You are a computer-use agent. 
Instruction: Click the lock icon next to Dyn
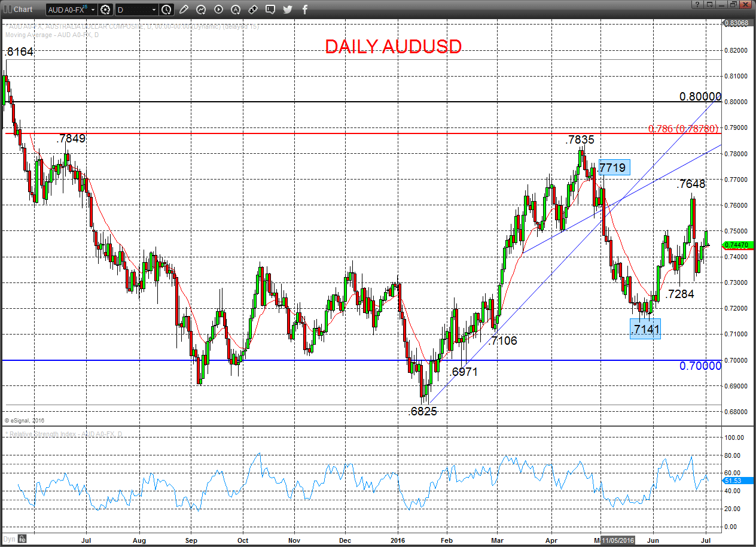click(x=21, y=539)
